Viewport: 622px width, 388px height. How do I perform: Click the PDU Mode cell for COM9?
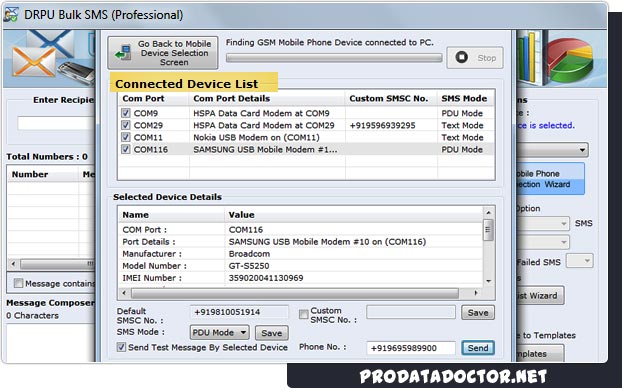click(462, 113)
